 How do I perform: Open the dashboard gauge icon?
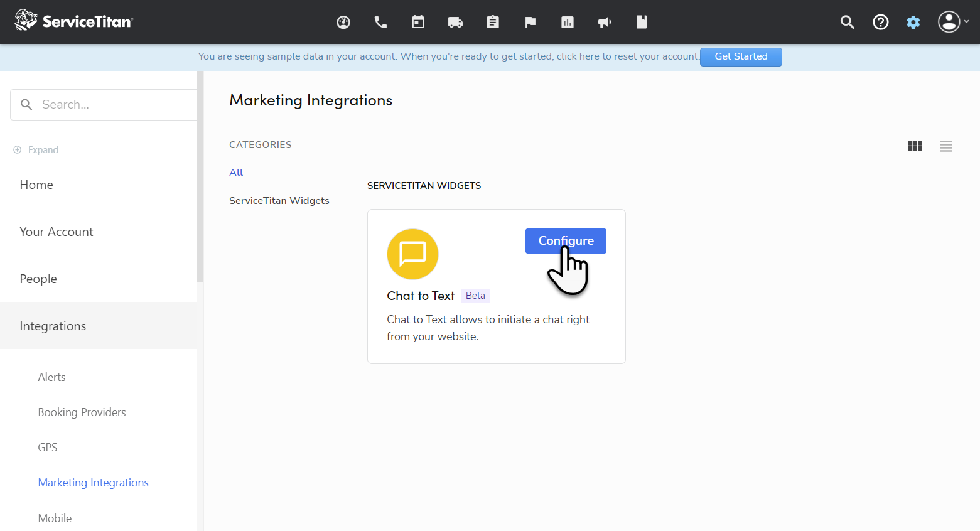coord(343,23)
